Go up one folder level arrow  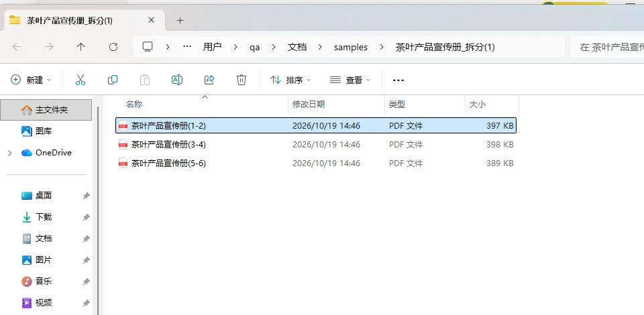pyautogui.click(x=81, y=47)
